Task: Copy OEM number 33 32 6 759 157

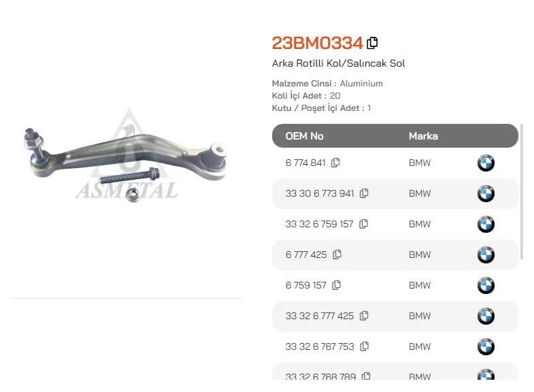Action: 364,224
